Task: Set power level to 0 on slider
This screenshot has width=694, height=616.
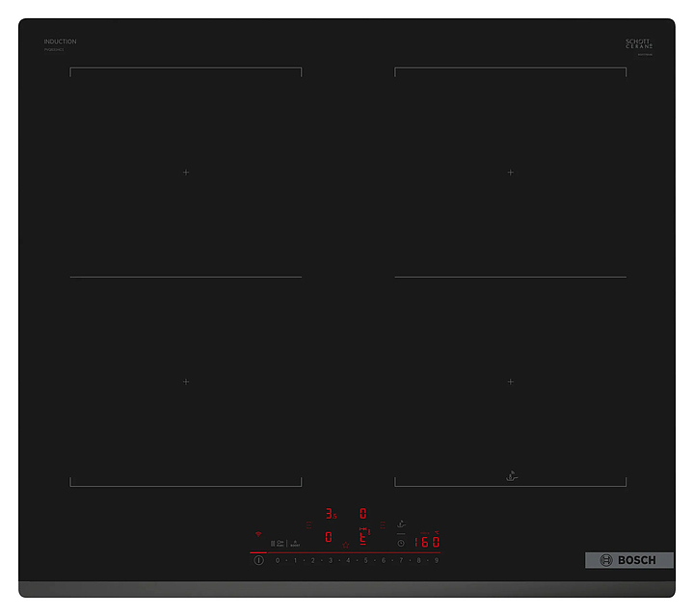Action: point(278,560)
